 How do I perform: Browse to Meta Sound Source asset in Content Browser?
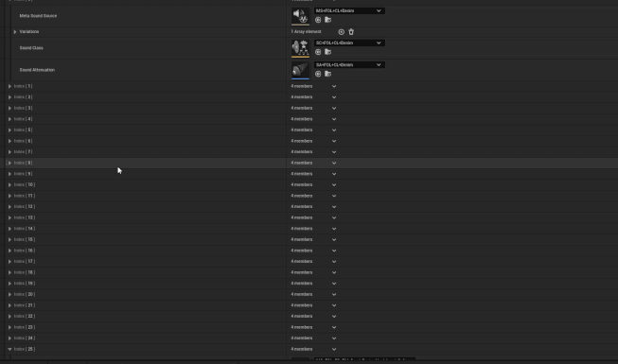[327, 20]
